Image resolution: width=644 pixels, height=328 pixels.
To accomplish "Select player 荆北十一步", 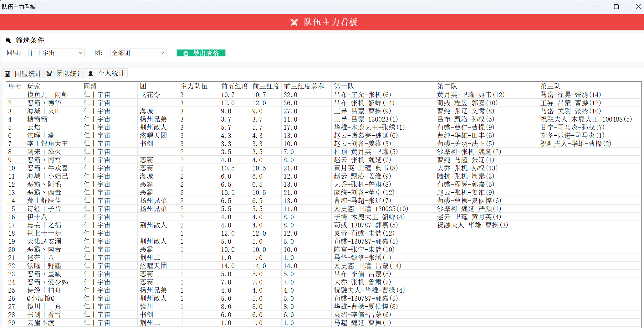I will coord(44,233).
